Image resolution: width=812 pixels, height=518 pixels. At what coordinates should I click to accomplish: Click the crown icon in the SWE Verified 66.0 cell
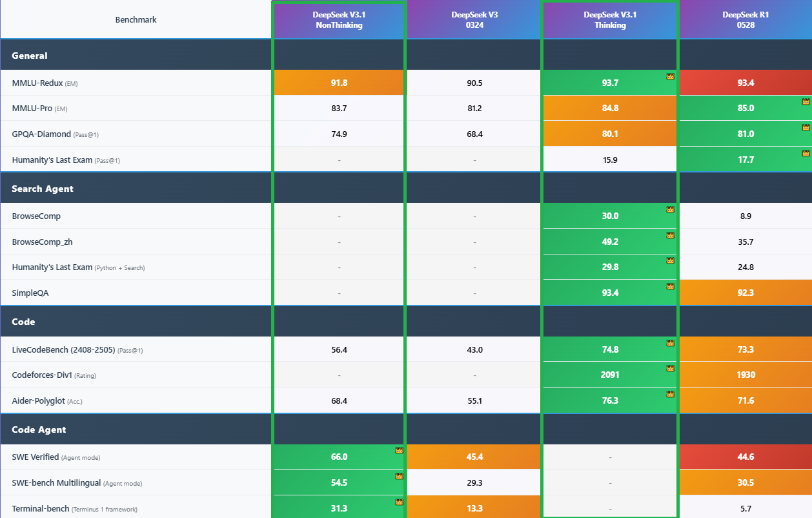[399, 450]
